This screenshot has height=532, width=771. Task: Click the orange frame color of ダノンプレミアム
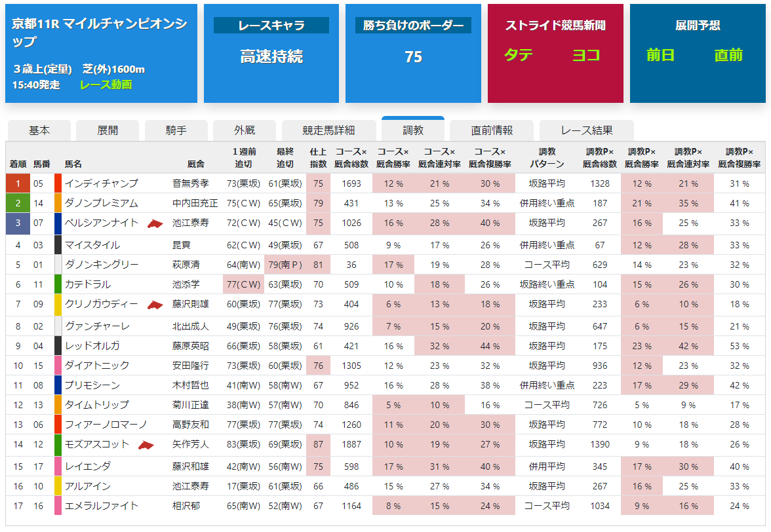point(58,203)
